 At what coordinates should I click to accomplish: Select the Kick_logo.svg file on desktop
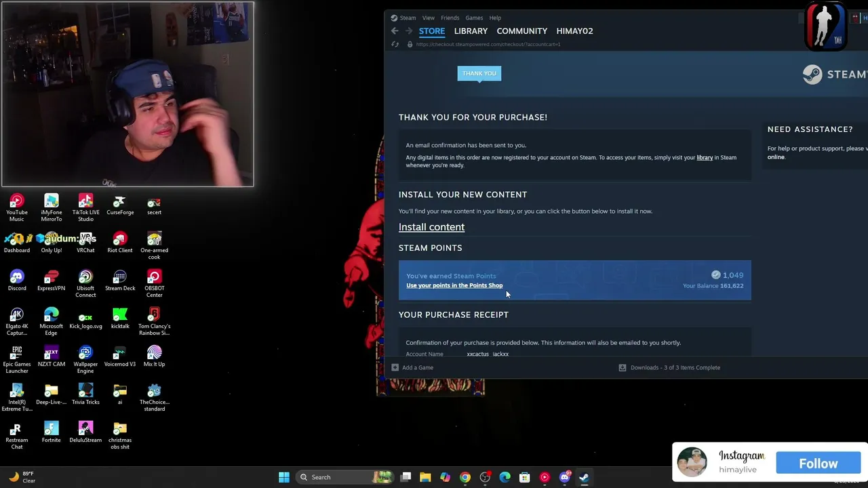[x=85, y=319]
